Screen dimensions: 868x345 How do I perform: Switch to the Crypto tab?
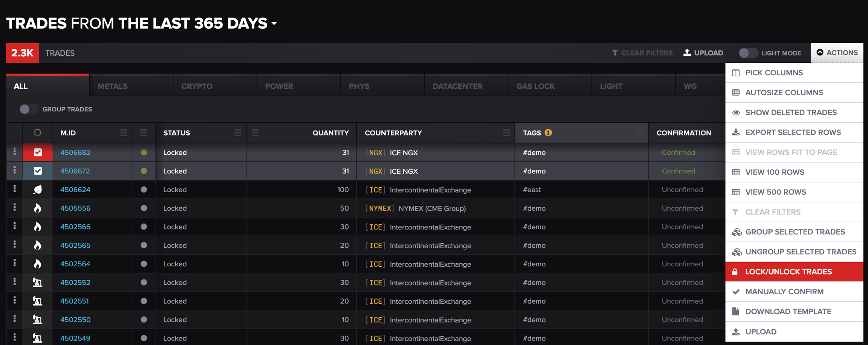click(x=196, y=86)
